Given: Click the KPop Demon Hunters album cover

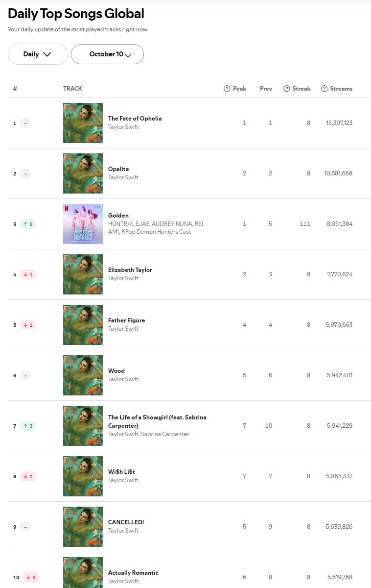Looking at the screenshot, I should (83, 224).
